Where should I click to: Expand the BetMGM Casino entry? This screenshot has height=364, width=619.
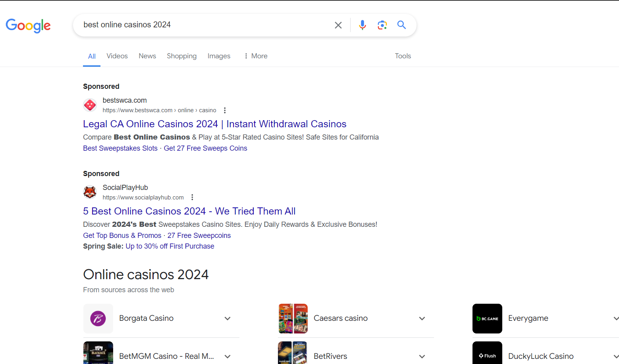point(228,356)
